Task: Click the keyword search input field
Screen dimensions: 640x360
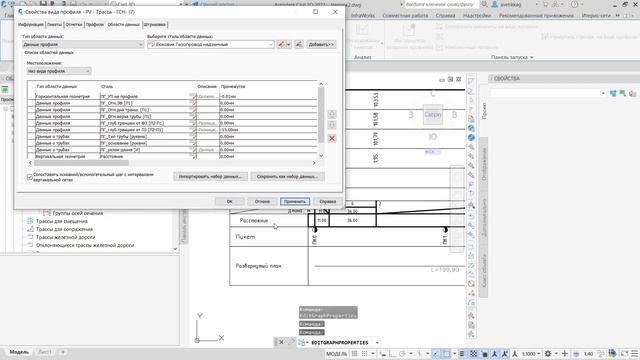Action: tap(440, 4)
